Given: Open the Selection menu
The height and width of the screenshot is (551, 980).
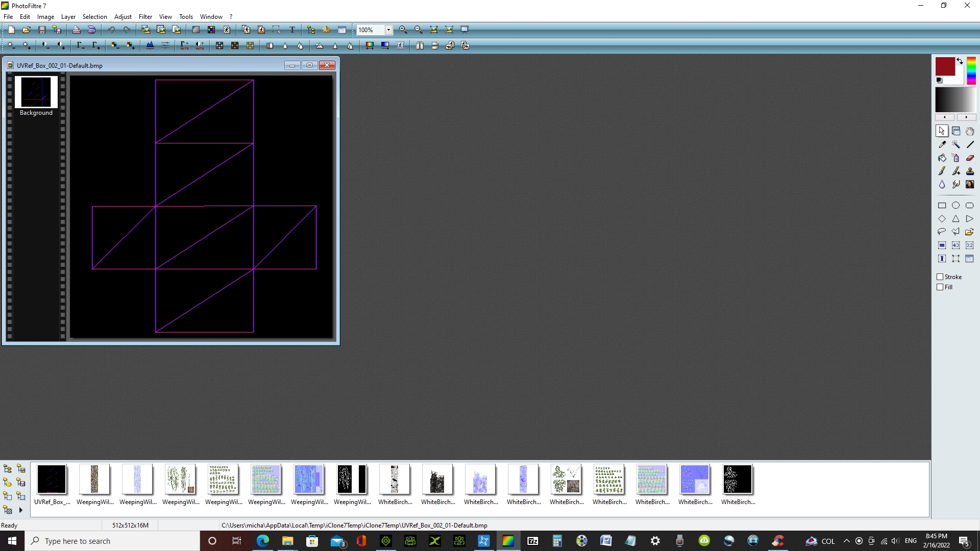Looking at the screenshot, I should point(94,17).
